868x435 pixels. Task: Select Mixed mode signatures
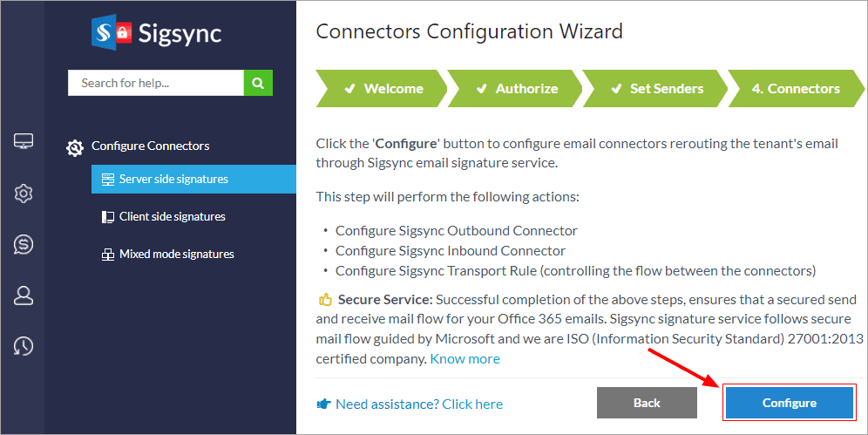[x=176, y=255]
